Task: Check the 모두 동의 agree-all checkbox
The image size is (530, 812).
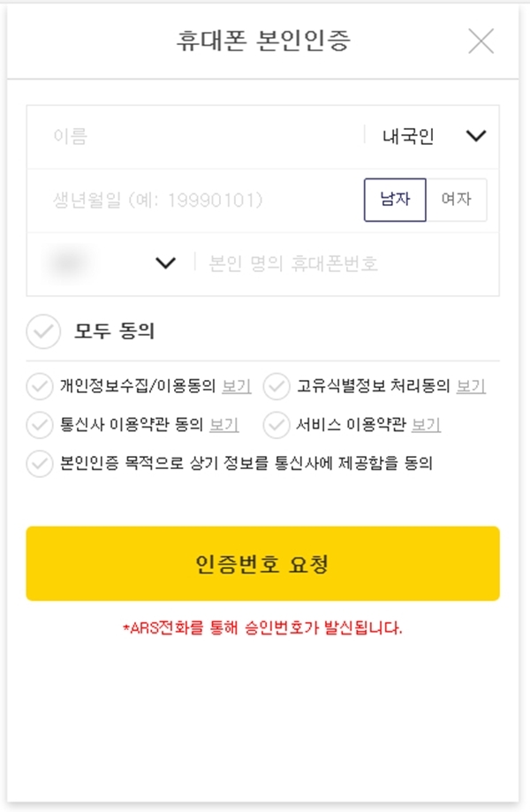Action: pos(43,332)
